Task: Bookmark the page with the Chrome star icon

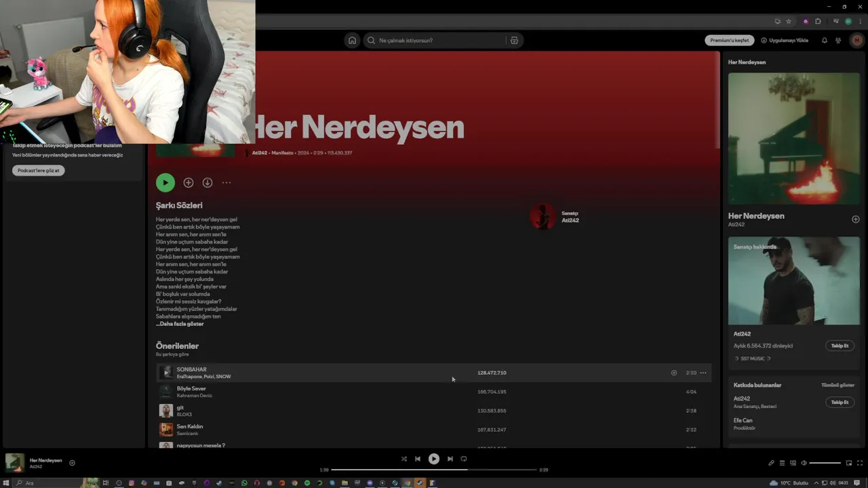Action: (789, 21)
